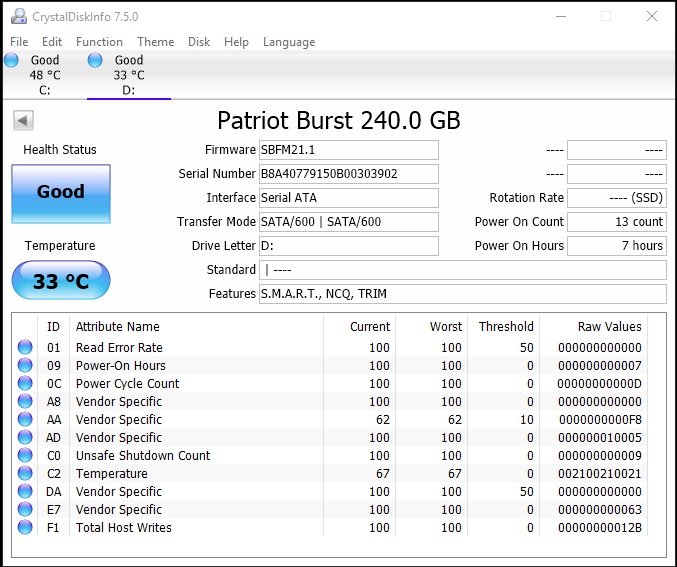This screenshot has height=567, width=677.
Task: Click the Attribute Name column header
Action: [x=196, y=326]
